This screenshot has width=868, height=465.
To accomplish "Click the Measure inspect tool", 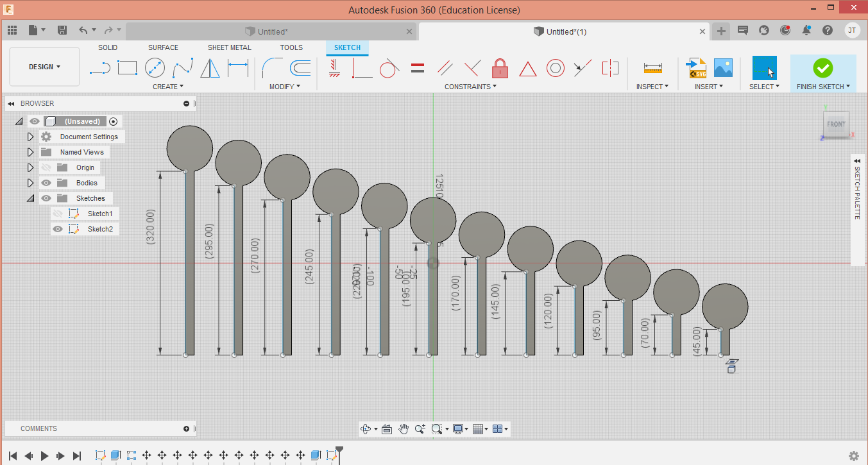I will point(653,67).
